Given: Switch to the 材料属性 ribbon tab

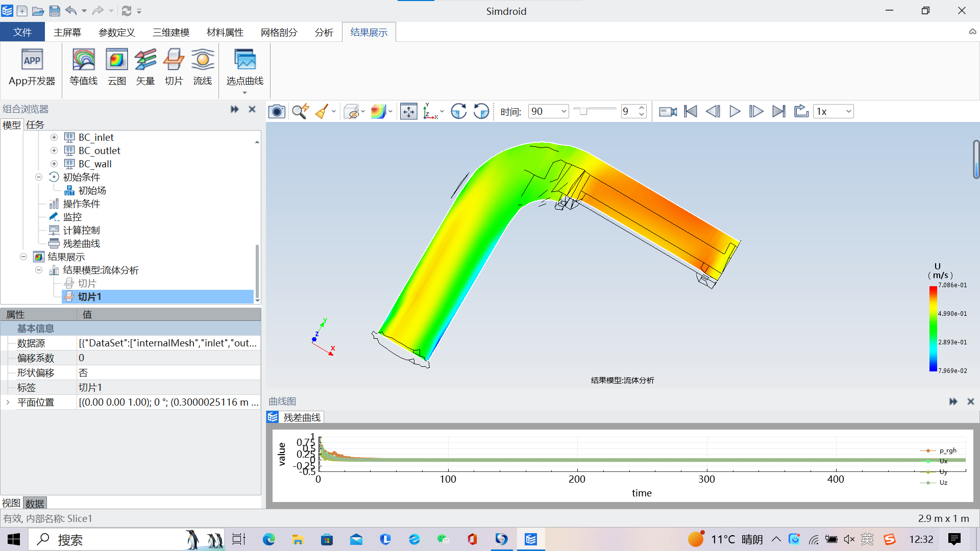Looking at the screenshot, I should coord(225,32).
